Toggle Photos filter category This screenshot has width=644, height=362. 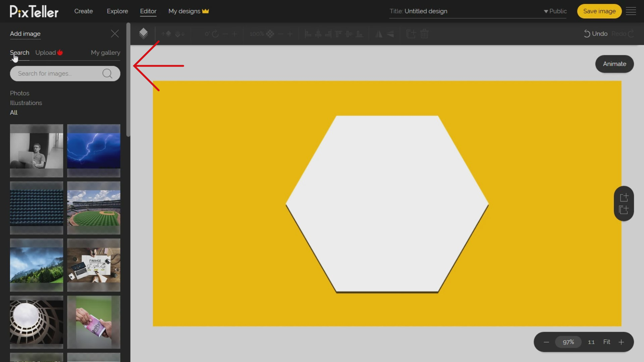[x=19, y=93]
